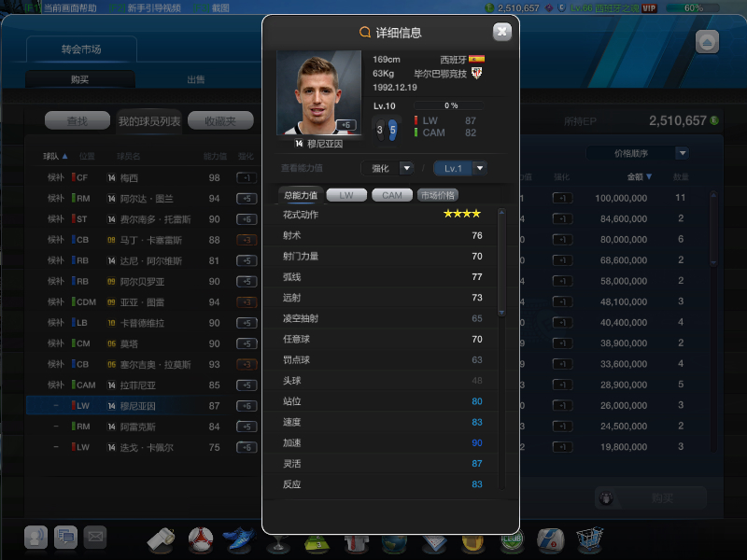Toggle +5 enhancement badge for 阿雷克斯 row
This screenshot has width=747, height=560.
(247, 427)
